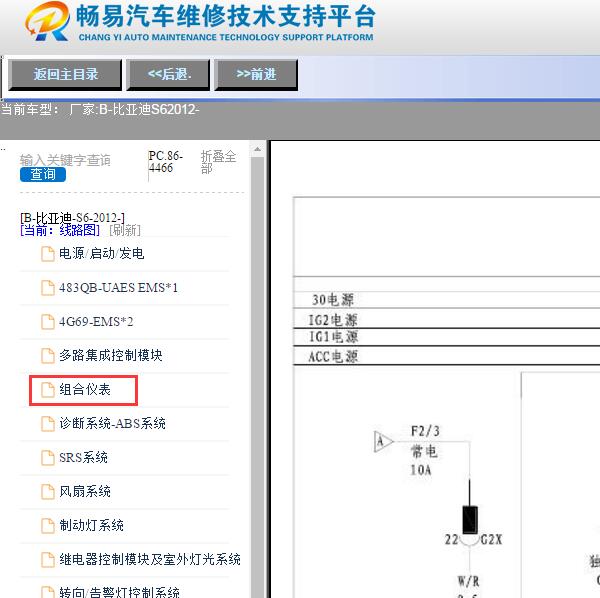The width and height of the screenshot is (600, 598).
Task: Click document icon beside 制动灯系统
Action: (x=48, y=526)
